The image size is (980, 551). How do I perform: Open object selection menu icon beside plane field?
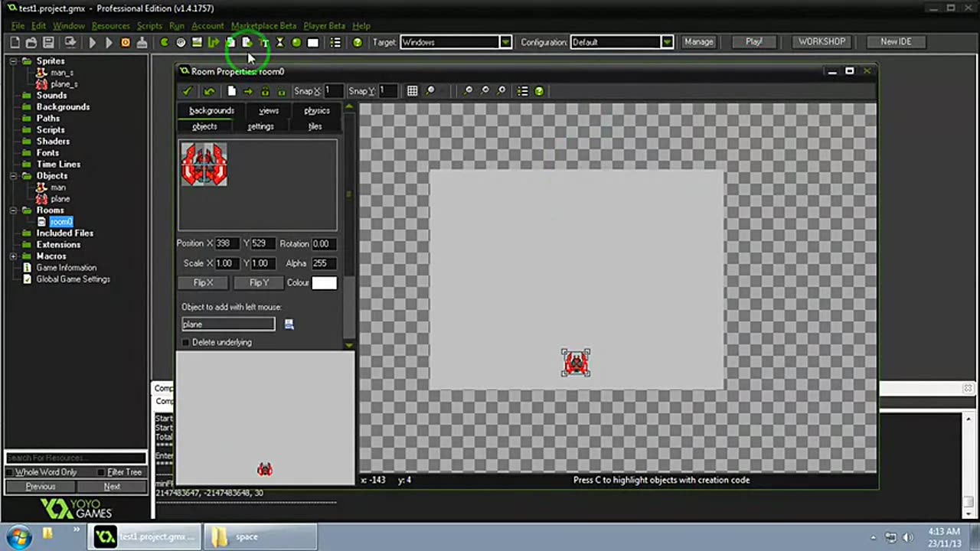[x=289, y=324]
